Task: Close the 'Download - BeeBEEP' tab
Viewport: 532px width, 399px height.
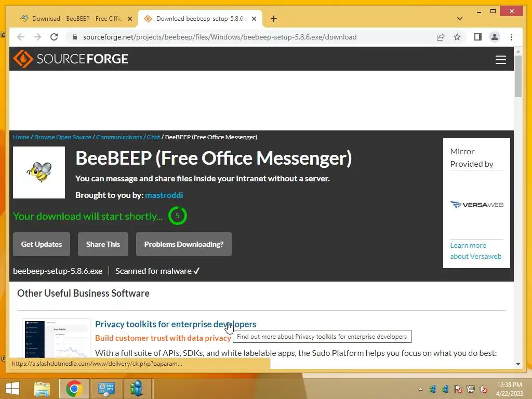Action: coord(129,19)
